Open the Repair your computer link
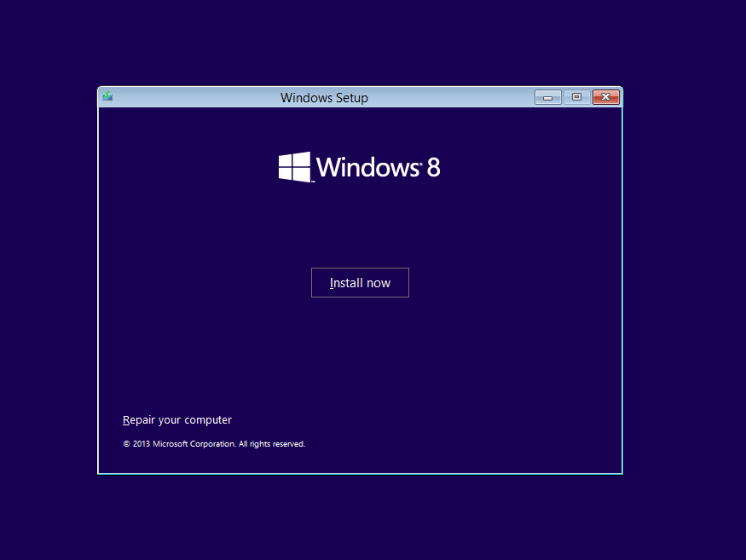Viewport: 746px width, 560px height. click(x=177, y=420)
